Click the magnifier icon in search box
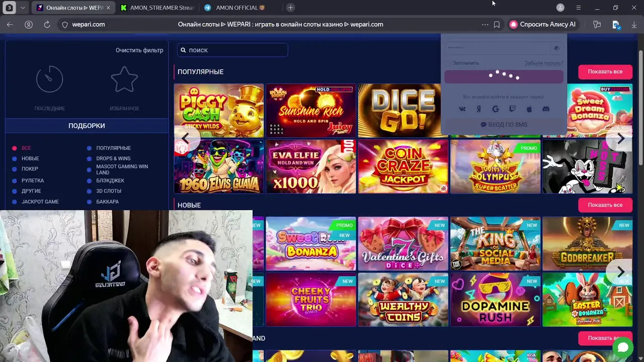Screen dimensions: 644x362 pos(184,50)
